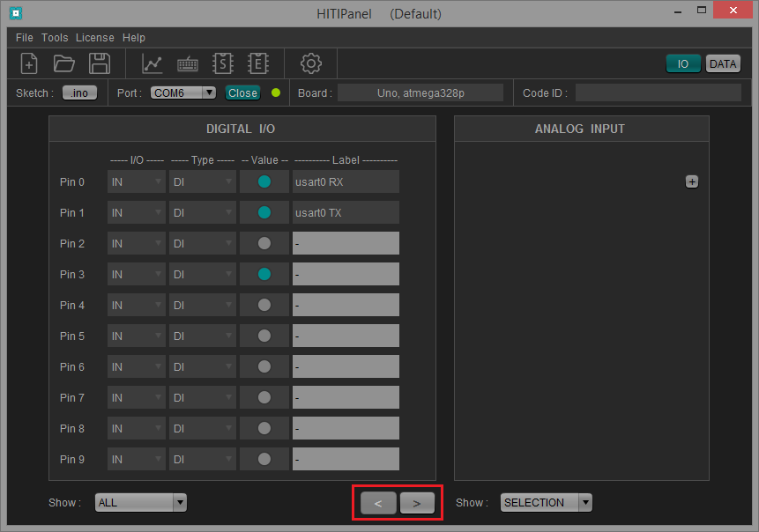Click the HITIPanel app icon in title bar
This screenshot has width=759, height=532.
tap(16, 13)
